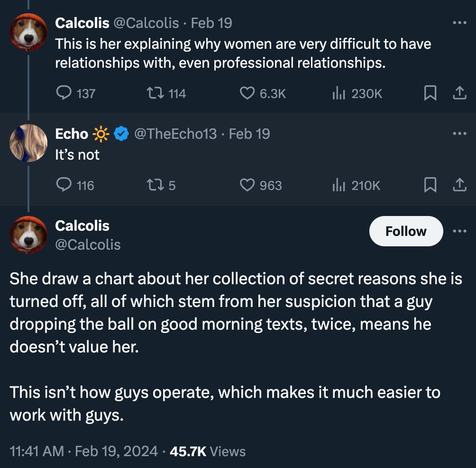476x468 pixels.
Task: Share Echo's reply tweet
Action: [458, 185]
